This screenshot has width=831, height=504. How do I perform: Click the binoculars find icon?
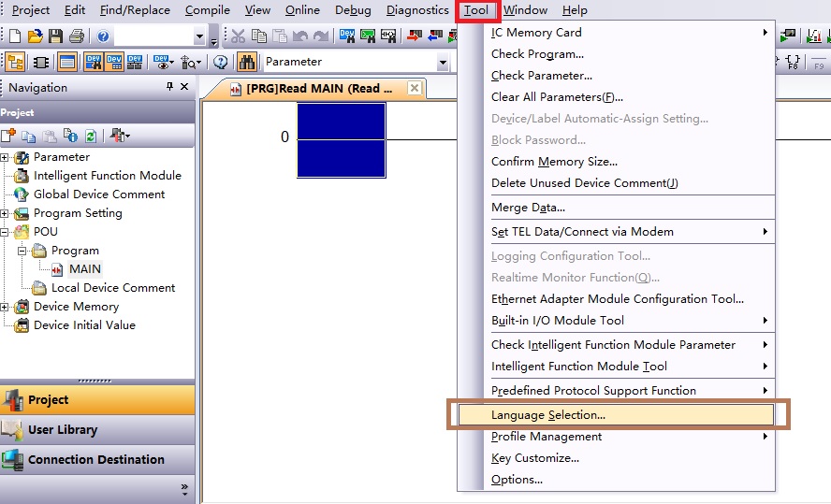coord(247,62)
